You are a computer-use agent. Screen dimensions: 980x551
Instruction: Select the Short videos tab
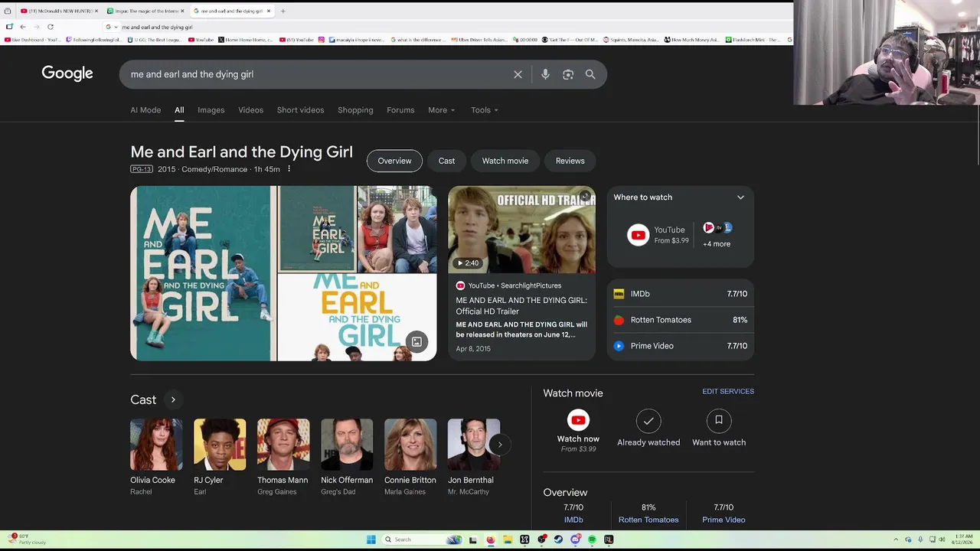pyautogui.click(x=300, y=110)
